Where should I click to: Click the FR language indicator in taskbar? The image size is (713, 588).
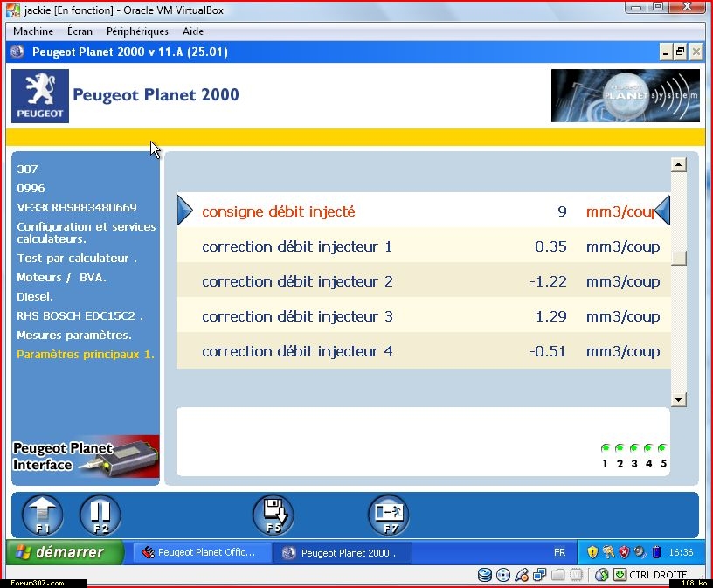559,552
